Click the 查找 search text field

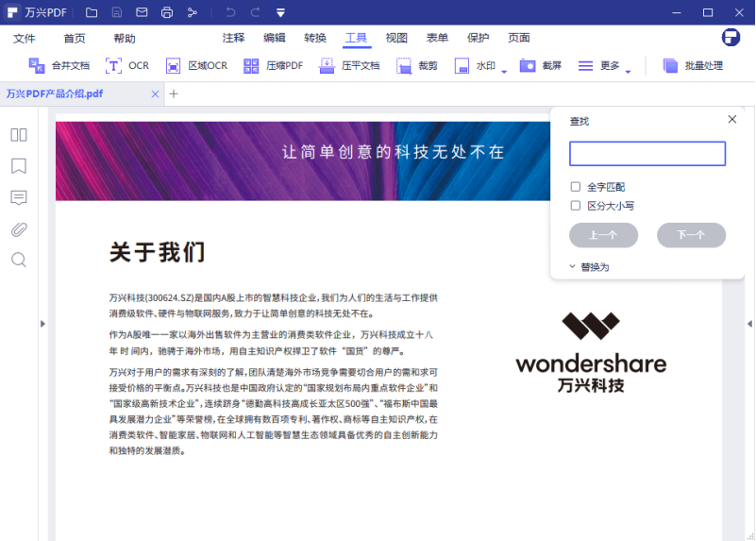[x=647, y=154]
